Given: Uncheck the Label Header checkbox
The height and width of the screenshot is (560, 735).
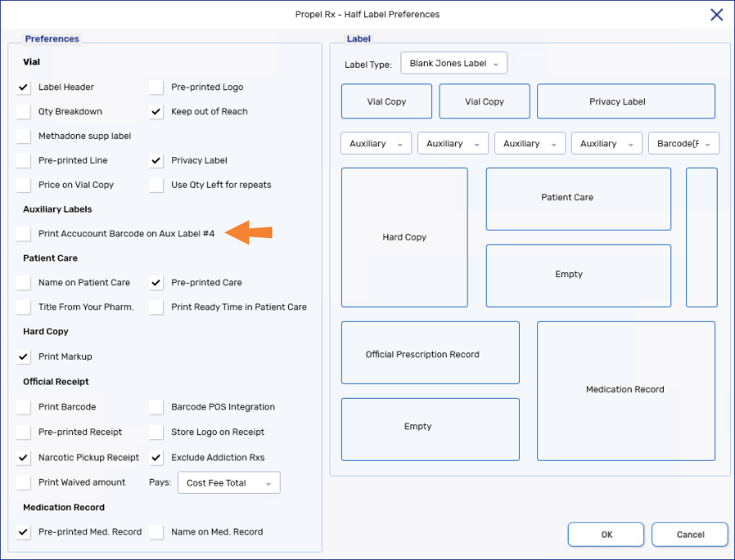Looking at the screenshot, I should tap(23, 87).
